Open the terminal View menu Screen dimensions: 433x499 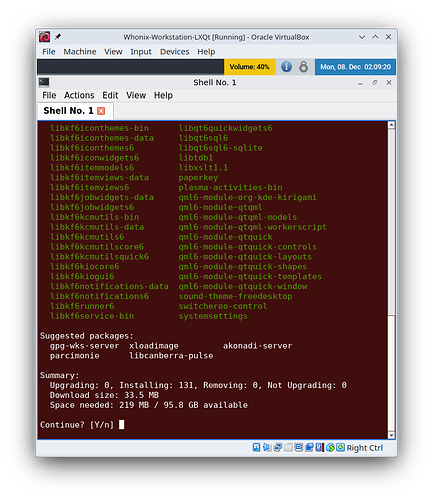coord(136,95)
